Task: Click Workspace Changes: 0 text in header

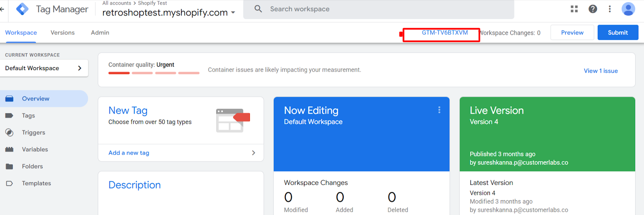Action: 510,33
